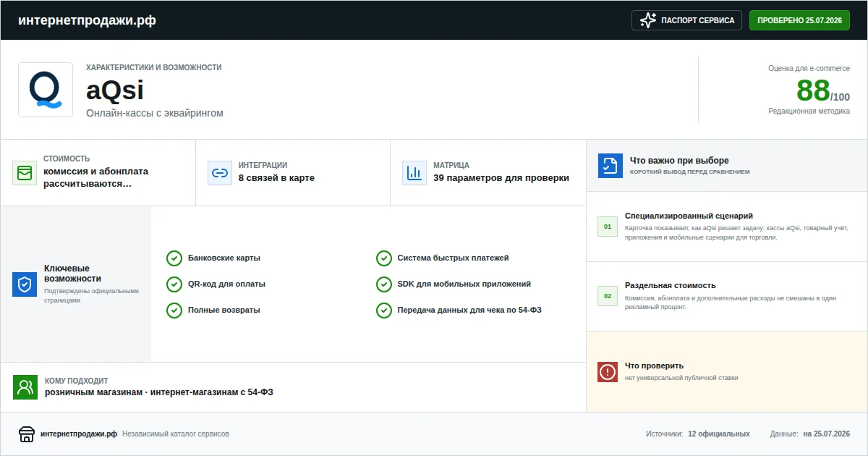Click the shield icon by Ключевые возможности

pos(25,284)
